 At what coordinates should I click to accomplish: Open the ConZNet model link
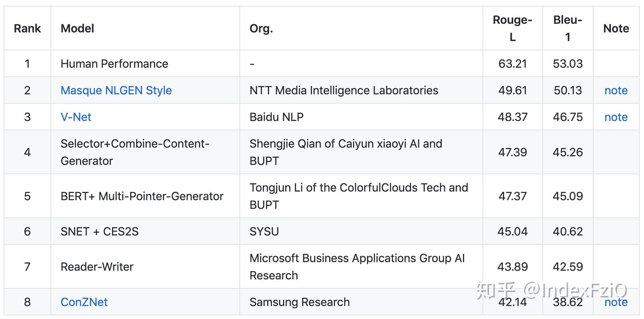tap(84, 302)
